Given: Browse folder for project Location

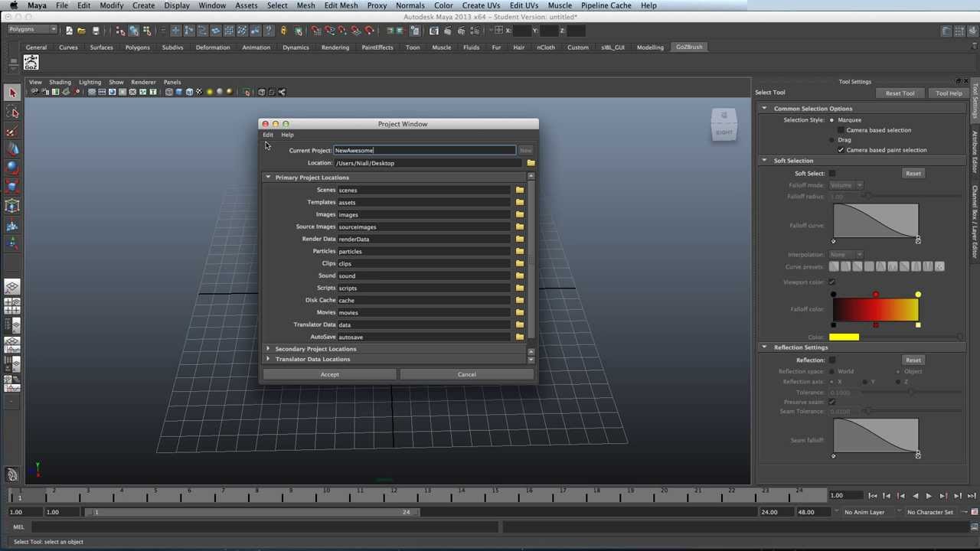Looking at the screenshot, I should pos(531,163).
